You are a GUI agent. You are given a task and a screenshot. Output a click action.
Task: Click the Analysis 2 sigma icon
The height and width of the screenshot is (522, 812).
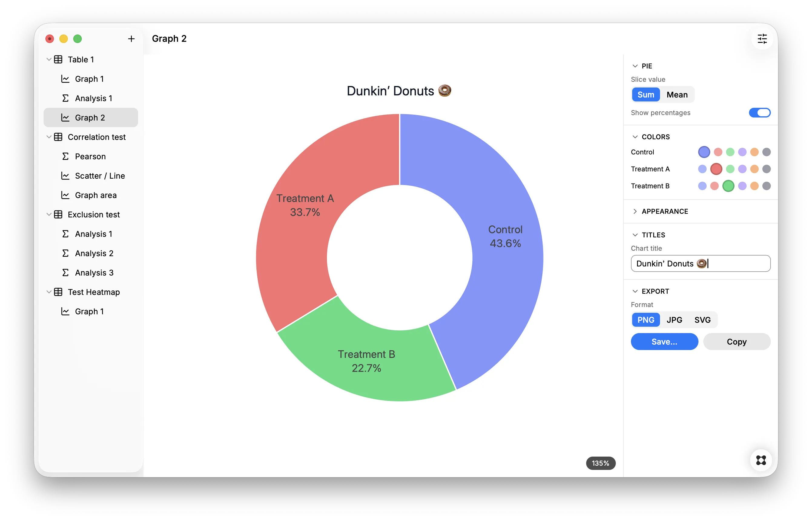[x=65, y=253]
